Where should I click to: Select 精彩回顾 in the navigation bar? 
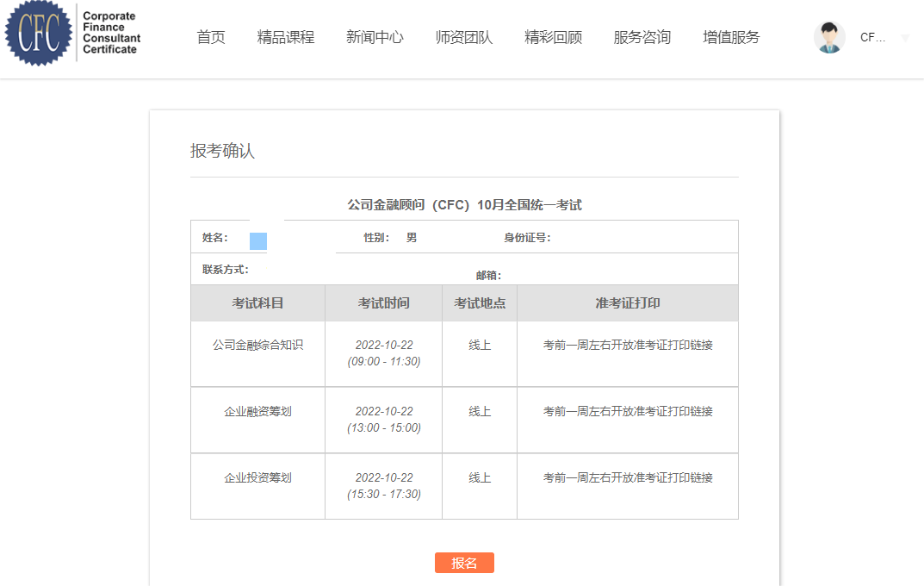coord(554,37)
